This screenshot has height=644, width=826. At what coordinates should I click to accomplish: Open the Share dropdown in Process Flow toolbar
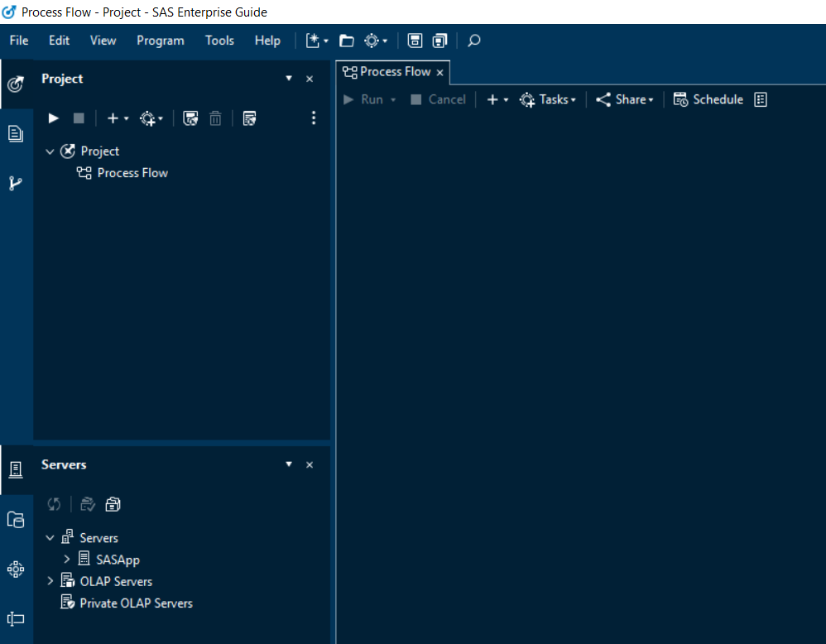pos(624,99)
